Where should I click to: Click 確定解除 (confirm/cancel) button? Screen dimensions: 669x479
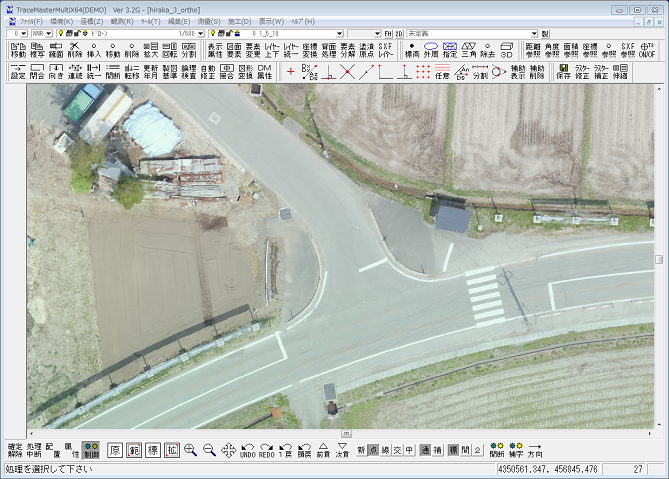click(x=15, y=450)
